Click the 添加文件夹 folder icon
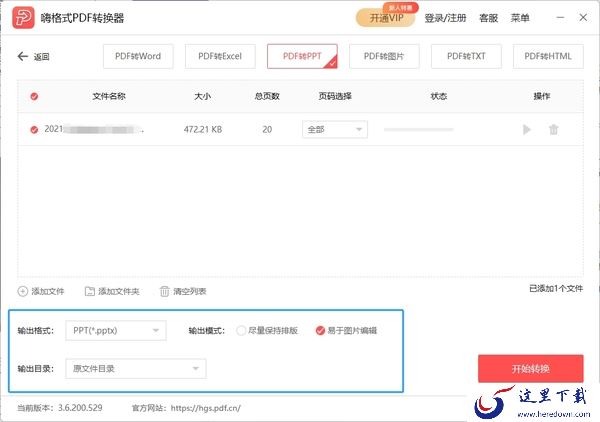This screenshot has height=422, width=600. pos(90,291)
